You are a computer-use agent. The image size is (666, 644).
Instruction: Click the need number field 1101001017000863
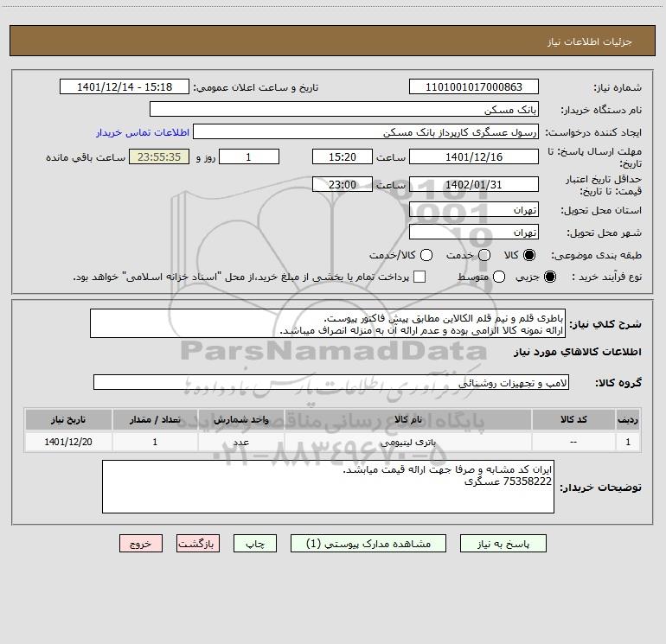474,86
